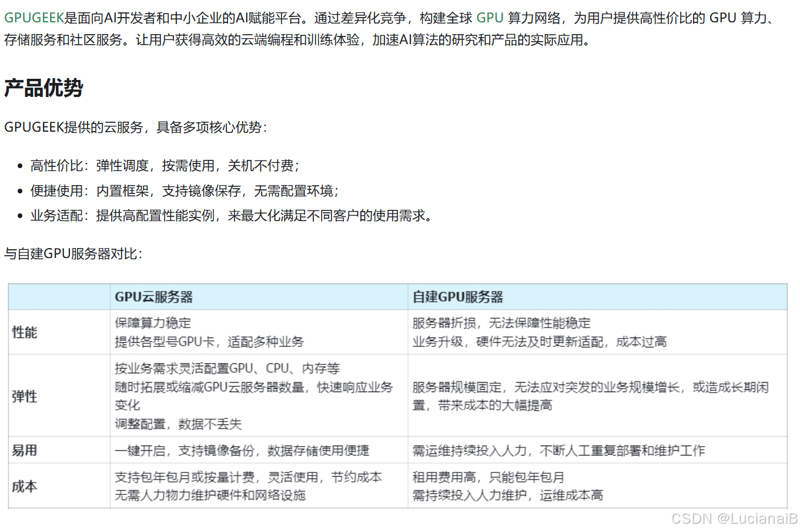This screenshot has height=532, width=800.
Task: Select the 易用 row label
Action: tap(24, 450)
